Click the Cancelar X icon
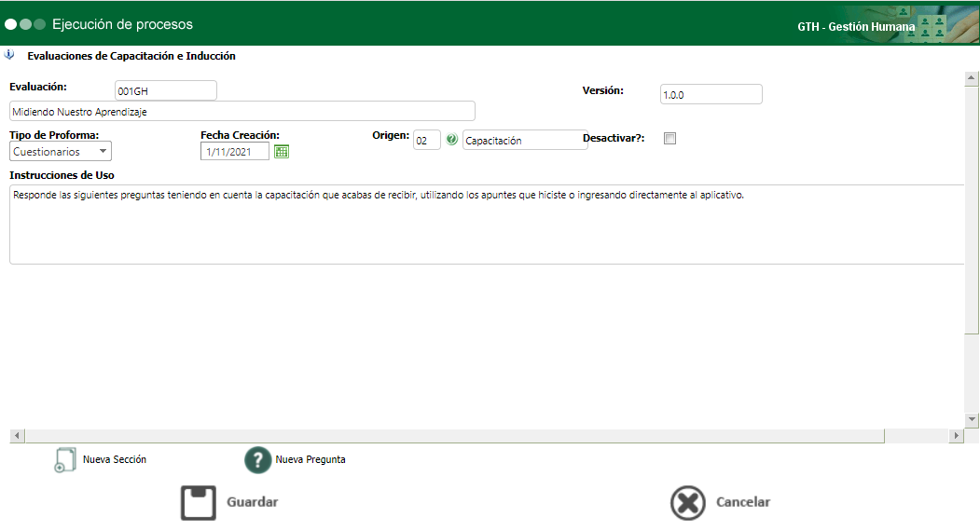 (x=687, y=503)
